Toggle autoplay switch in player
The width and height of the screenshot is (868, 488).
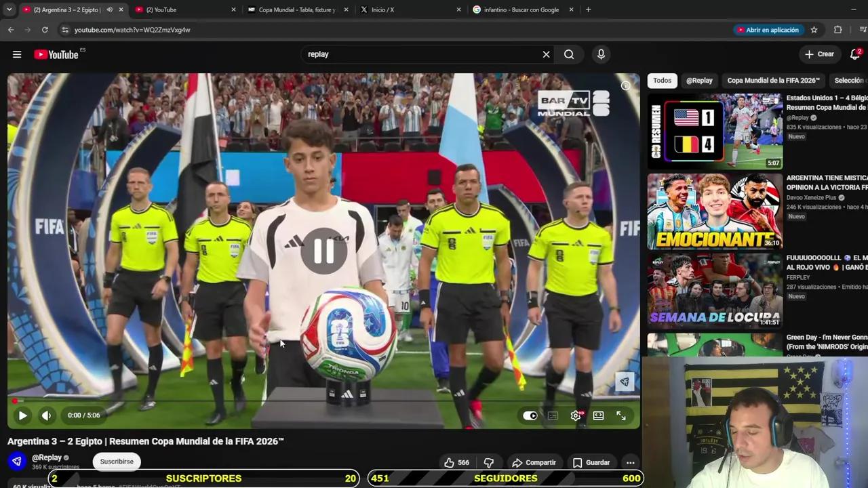click(x=530, y=415)
